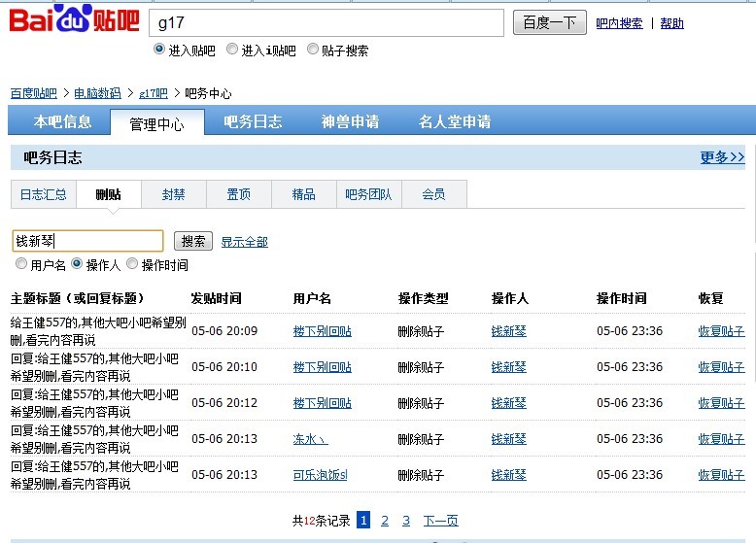Switch to the 本吧信息 tab
This screenshot has height=543, width=756.
[63, 121]
